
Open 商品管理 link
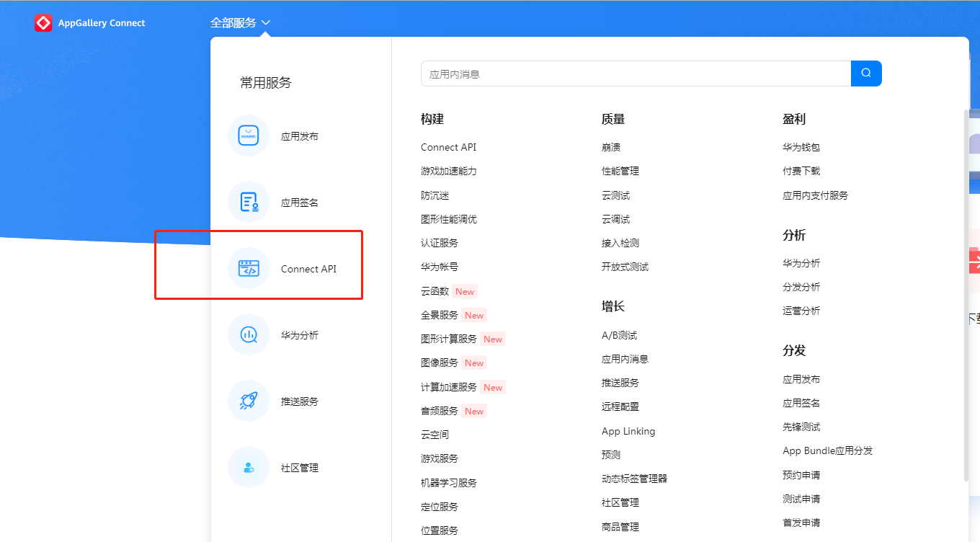point(620,527)
